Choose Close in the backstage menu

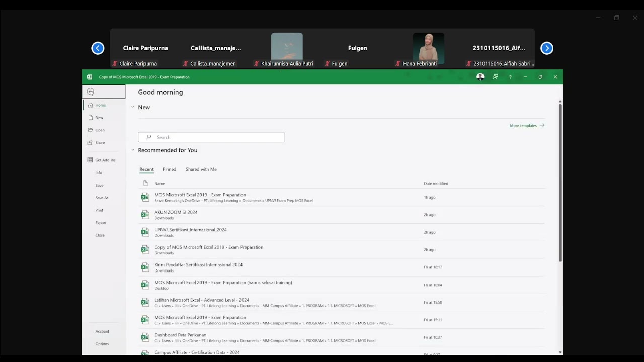pyautogui.click(x=100, y=235)
